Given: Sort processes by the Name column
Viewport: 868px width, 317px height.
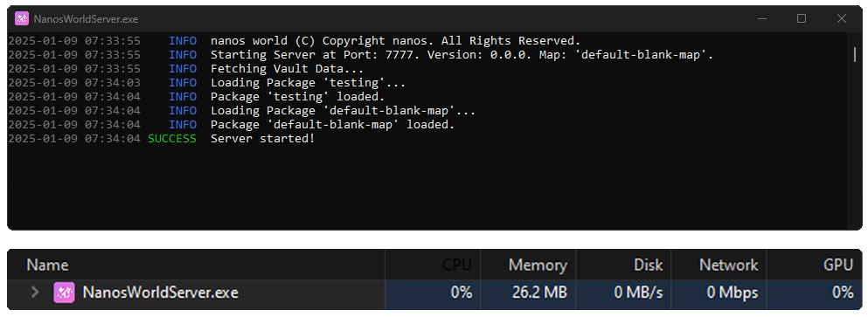Looking at the screenshot, I should pyautogui.click(x=47, y=265).
